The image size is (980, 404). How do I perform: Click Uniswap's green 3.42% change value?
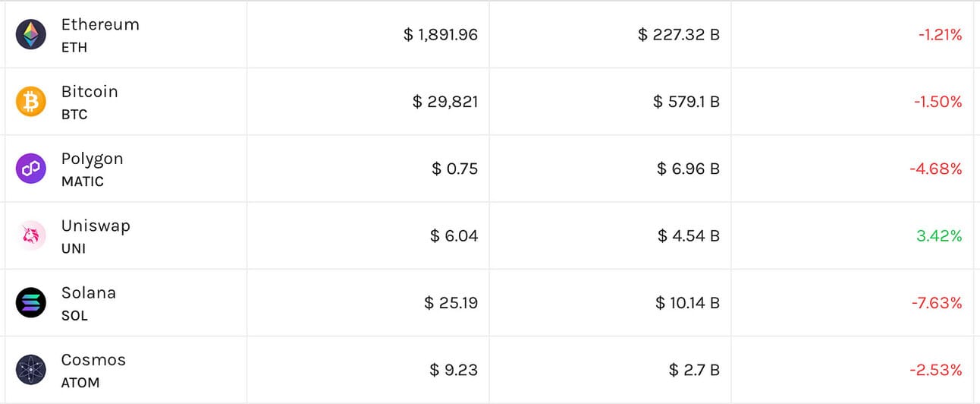coord(939,235)
